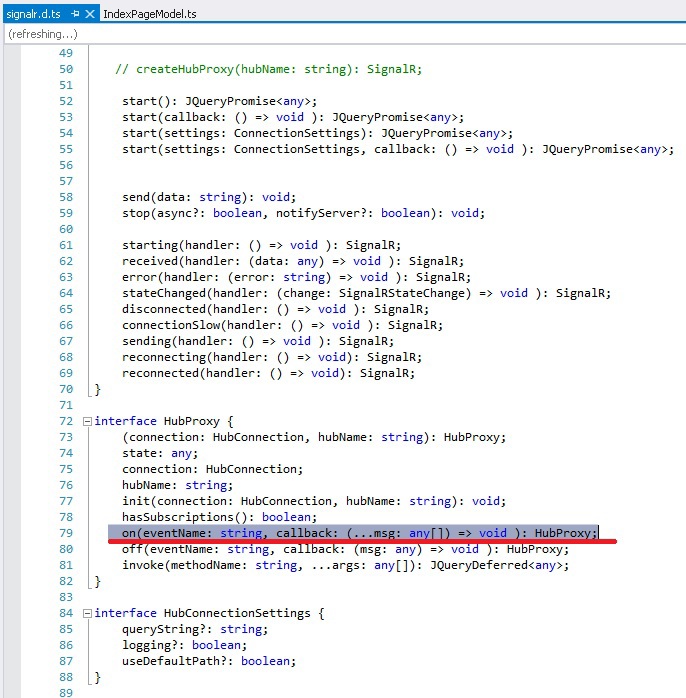Click line number 72 in the gutter

click(x=66, y=421)
